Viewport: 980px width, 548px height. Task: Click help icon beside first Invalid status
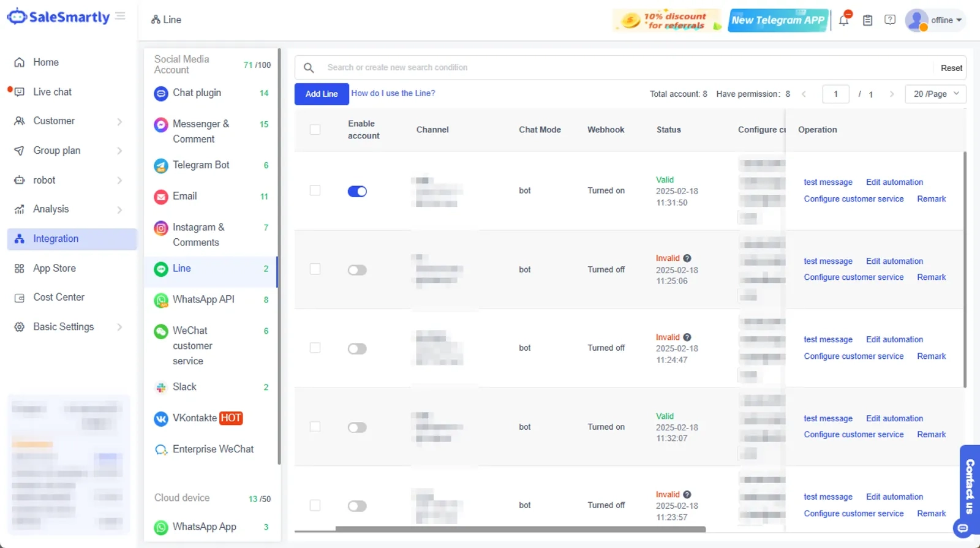click(x=687, y=258)
